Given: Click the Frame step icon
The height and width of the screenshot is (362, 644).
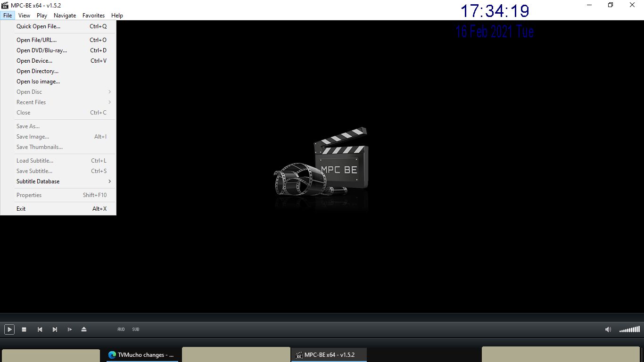Looking at the screenshot, I should tap(70, 329).
